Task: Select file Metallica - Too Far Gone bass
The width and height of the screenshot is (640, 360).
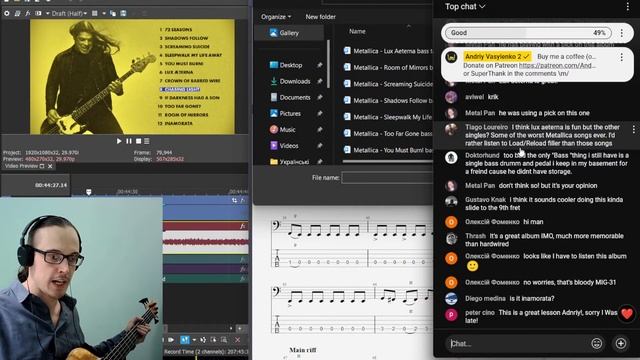Action: [388, 133]
